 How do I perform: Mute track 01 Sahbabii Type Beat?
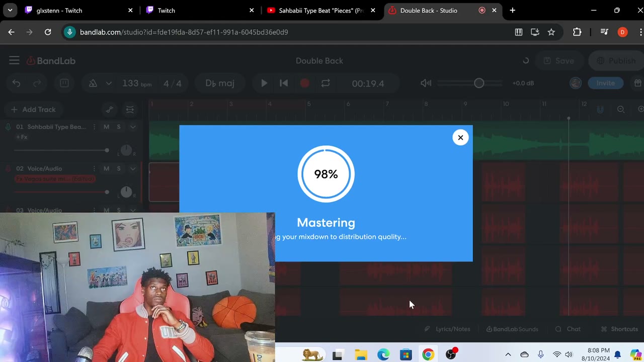106,127
